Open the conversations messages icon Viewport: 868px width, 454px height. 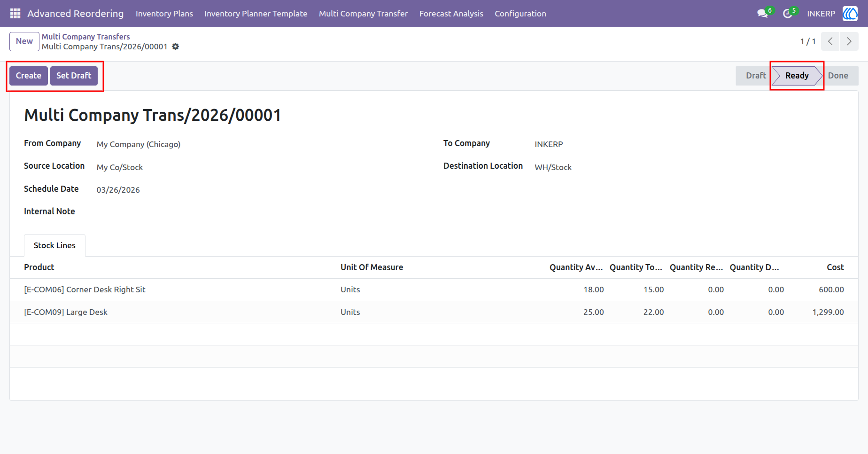click(x=763, y=14)
